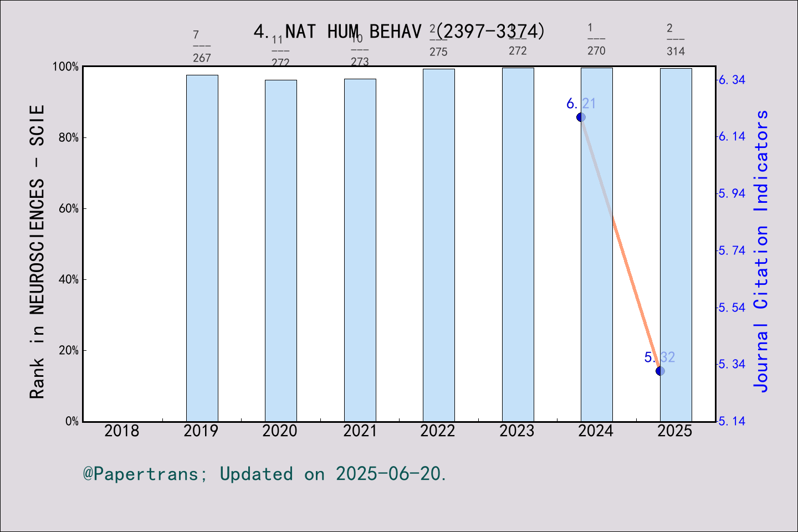The height and width of the screenshot is (532, 798).
Task: Click the 6.34 right axis tick
Action: click(x=732, y=80)
